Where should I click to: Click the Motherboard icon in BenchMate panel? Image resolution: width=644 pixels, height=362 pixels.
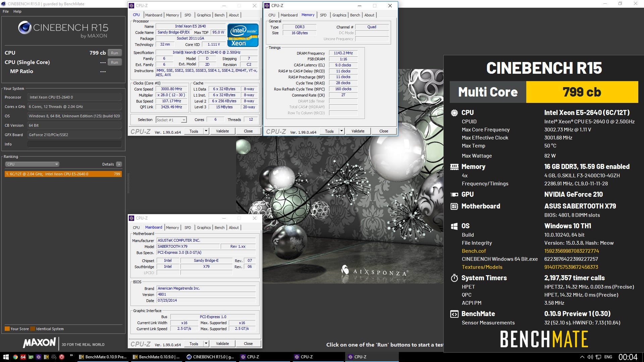pos(454,206)
